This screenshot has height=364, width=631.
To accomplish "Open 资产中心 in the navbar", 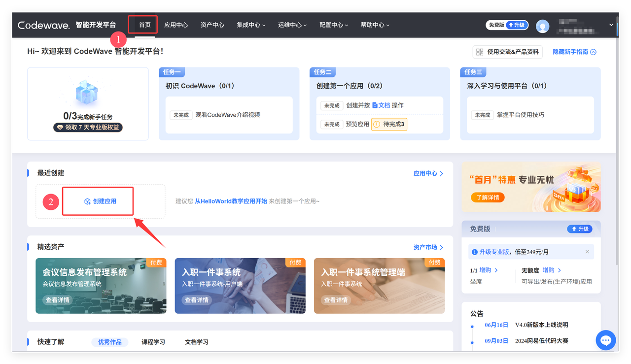I will click(212, 25).
